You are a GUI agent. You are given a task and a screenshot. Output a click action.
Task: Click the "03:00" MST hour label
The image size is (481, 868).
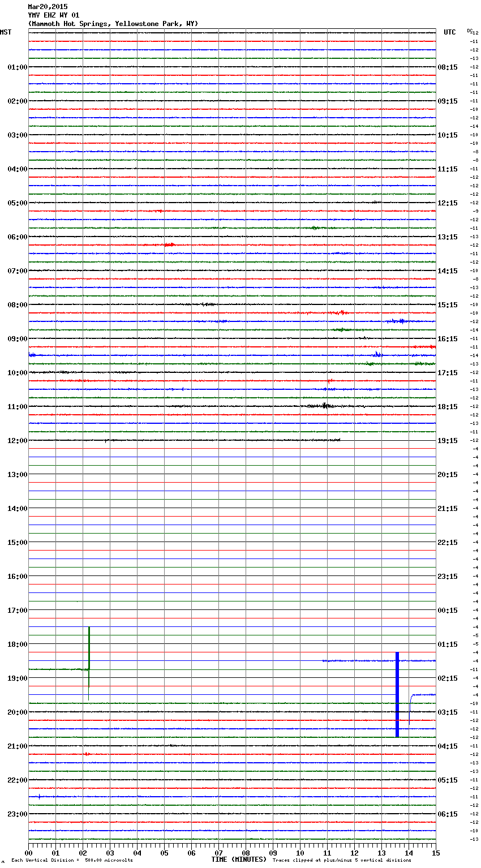18,135
